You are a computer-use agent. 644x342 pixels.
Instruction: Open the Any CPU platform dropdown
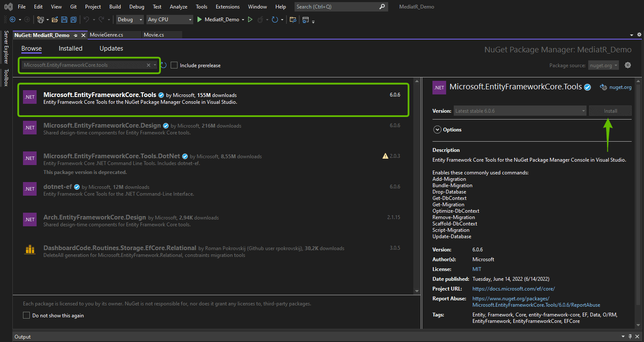(170, 20)
